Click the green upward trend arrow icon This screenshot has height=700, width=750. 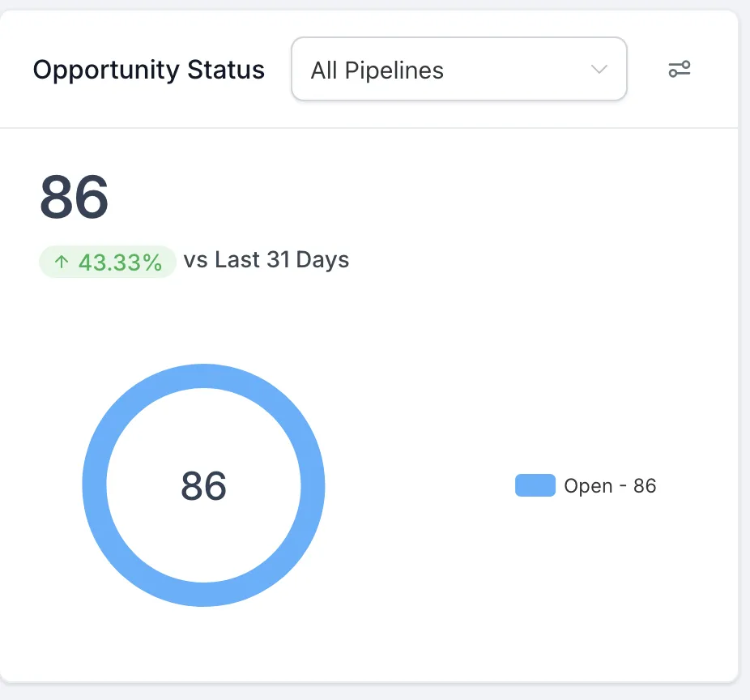tap(62, 262)
